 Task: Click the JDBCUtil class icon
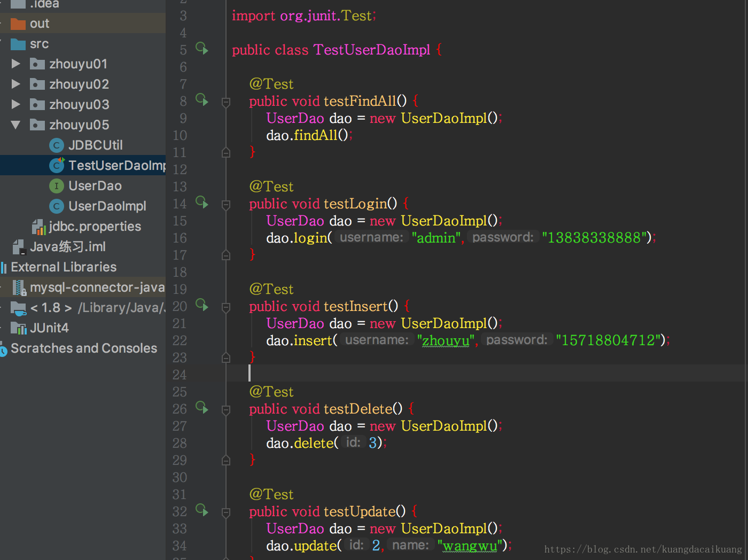click(x=56, y=145)
